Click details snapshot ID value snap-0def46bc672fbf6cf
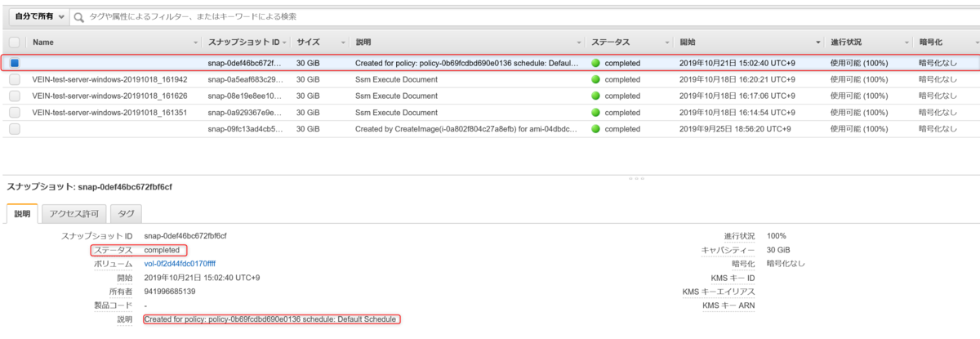Screen dimensions: 980x339 click(x=185, y=236)
